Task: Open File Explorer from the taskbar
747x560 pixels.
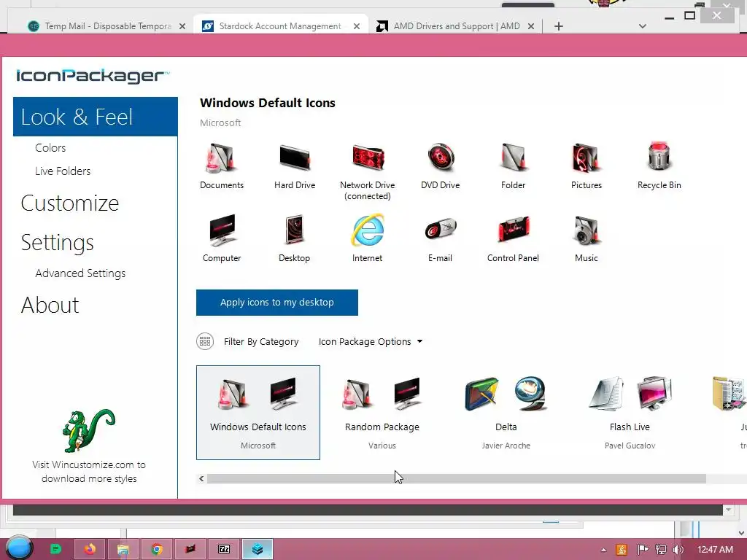Action: pos(123,550)
